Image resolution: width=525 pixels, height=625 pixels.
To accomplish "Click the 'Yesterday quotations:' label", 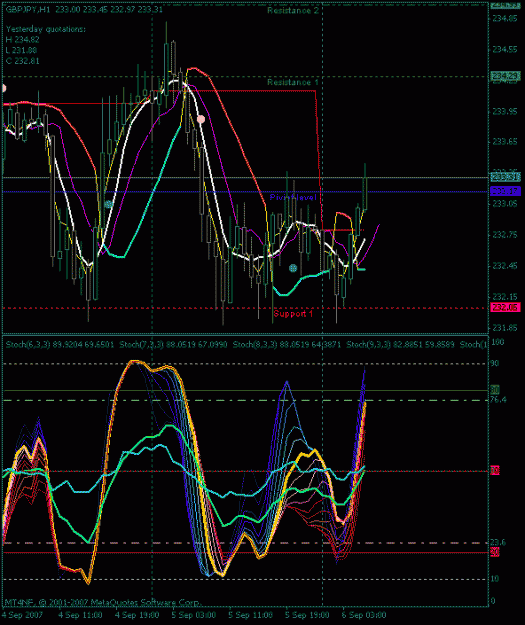I will [x=46, y=29].
